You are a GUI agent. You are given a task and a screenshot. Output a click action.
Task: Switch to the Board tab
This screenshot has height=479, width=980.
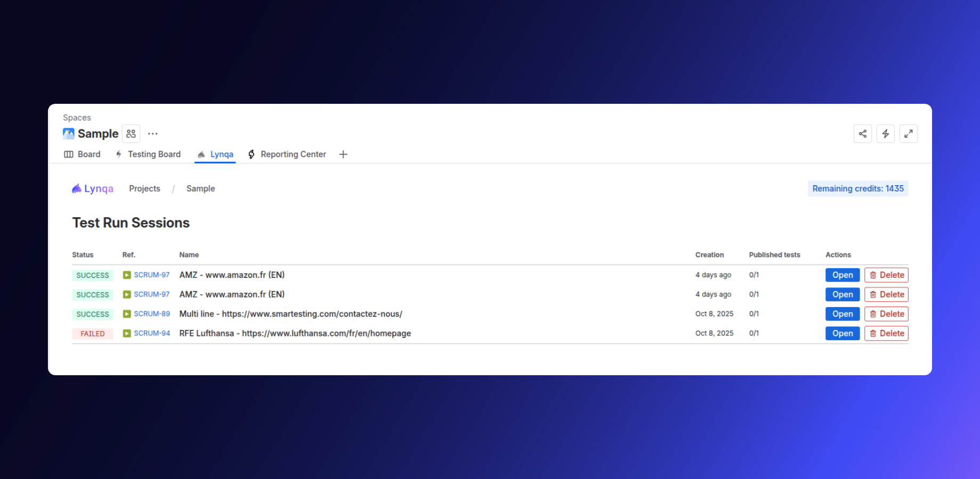[x=88, y=154]
